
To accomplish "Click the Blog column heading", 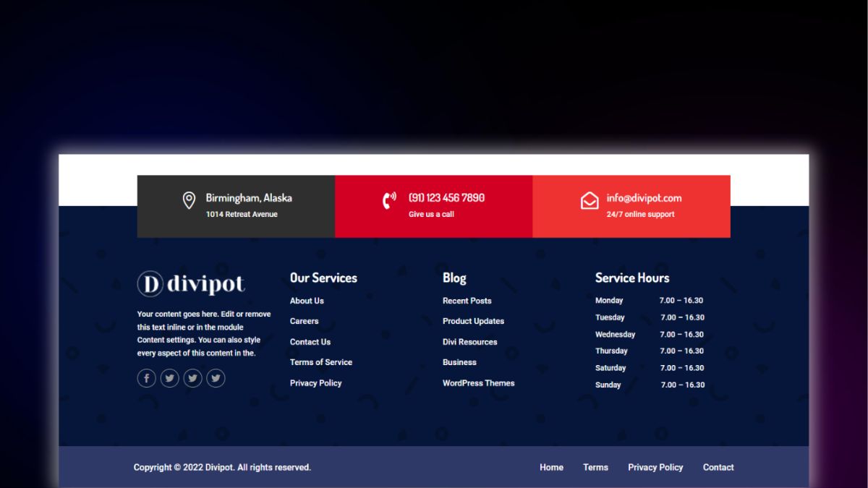I will tap(454, 278).
